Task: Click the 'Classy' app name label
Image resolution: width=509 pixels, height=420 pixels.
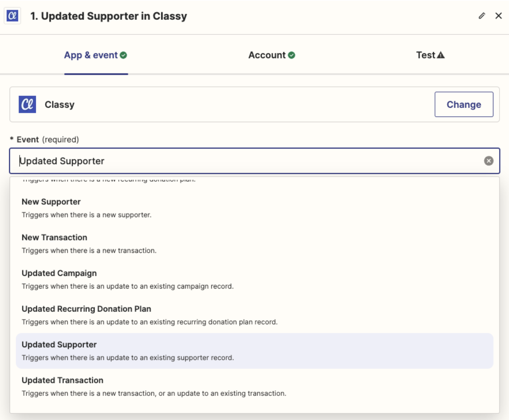Action: [x=60, y=105]
